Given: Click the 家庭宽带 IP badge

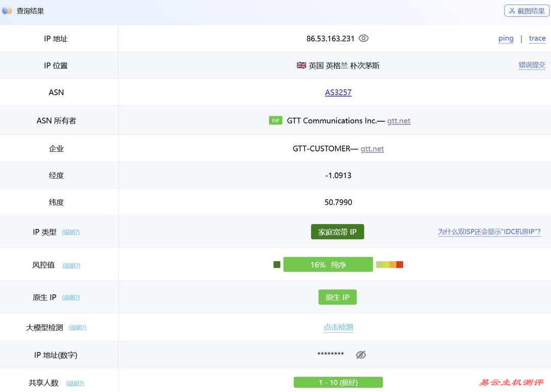Looking at the screenshot, I should pyautogui.click(x=337, y=231).
